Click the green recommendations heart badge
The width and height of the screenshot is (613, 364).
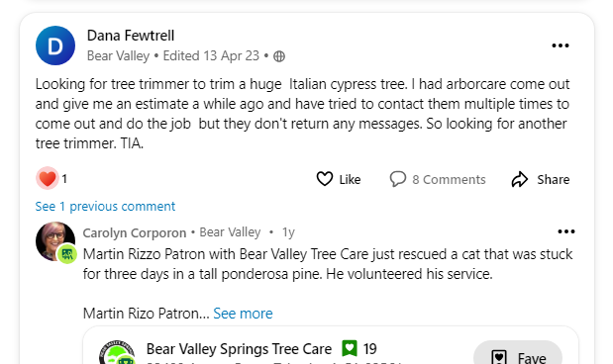pyautogui.click(x=350, y=348)
